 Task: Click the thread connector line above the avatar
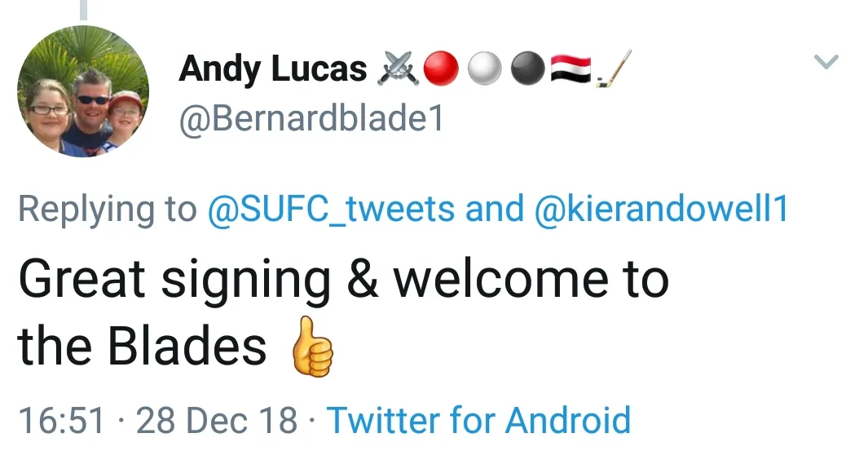point(82,8)
